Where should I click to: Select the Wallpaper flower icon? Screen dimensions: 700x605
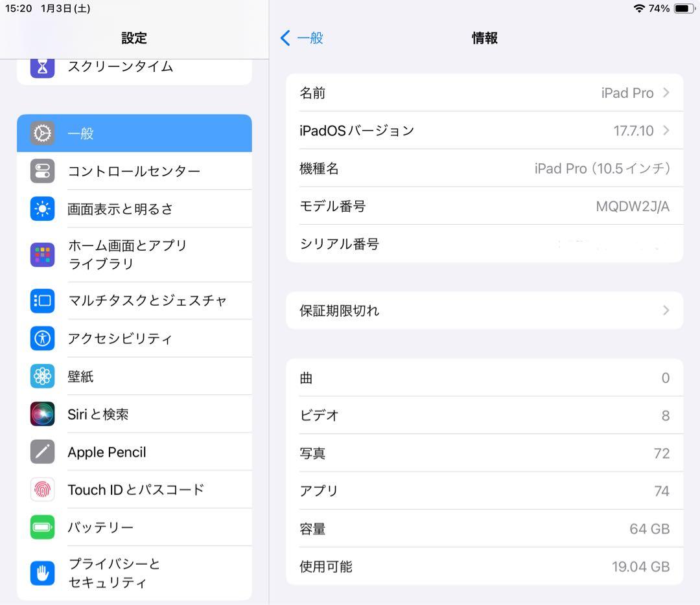pyautogui.click(x=41, y=376)
